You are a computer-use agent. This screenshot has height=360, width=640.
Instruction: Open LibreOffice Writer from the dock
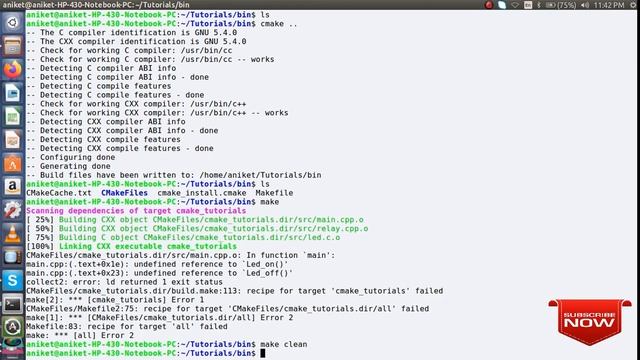point(12,93)
